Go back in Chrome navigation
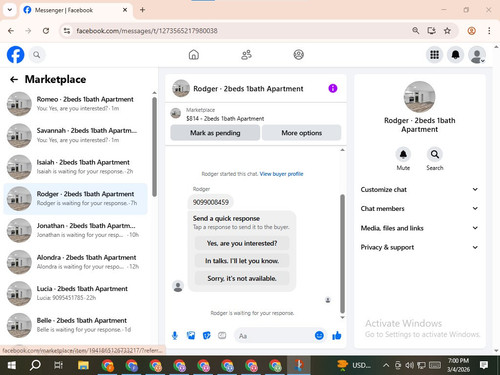 pos(11,31)
